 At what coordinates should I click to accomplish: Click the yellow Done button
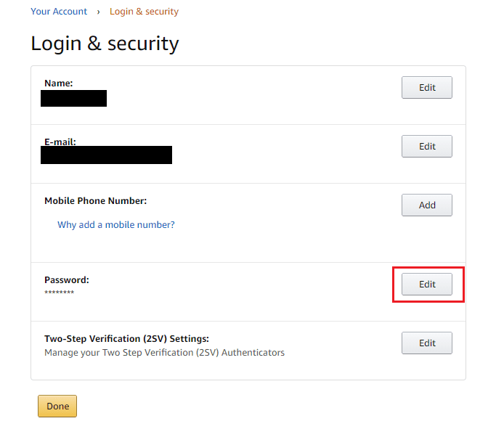pos(57,406)
